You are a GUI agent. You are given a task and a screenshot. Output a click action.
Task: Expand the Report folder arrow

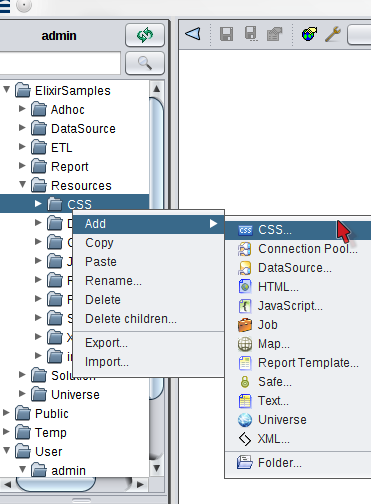pos(22,166)
